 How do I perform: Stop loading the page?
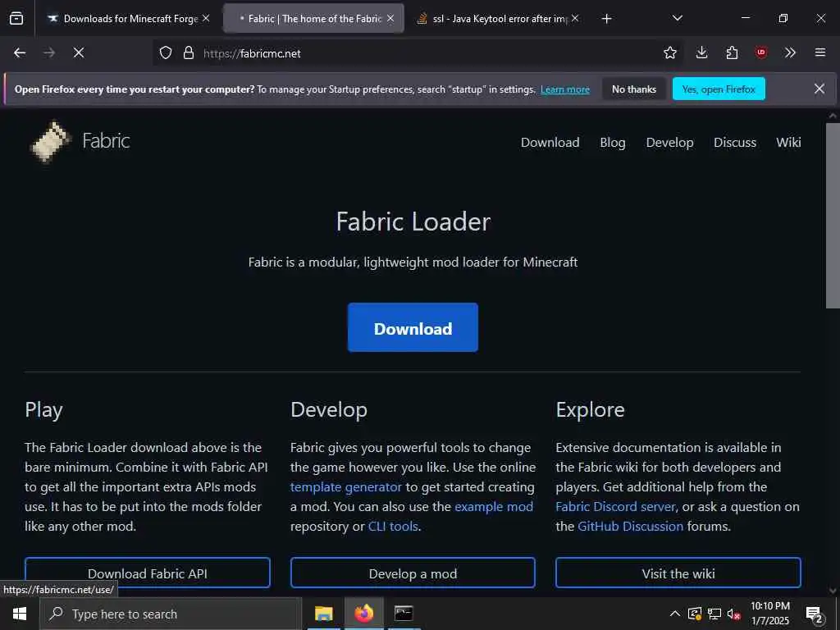click(79, 52)
